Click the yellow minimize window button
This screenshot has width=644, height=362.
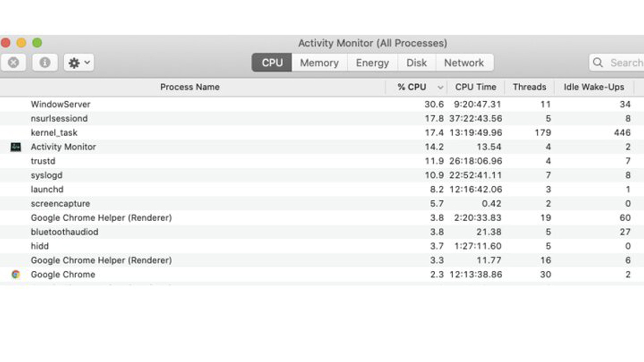[21, 43]
